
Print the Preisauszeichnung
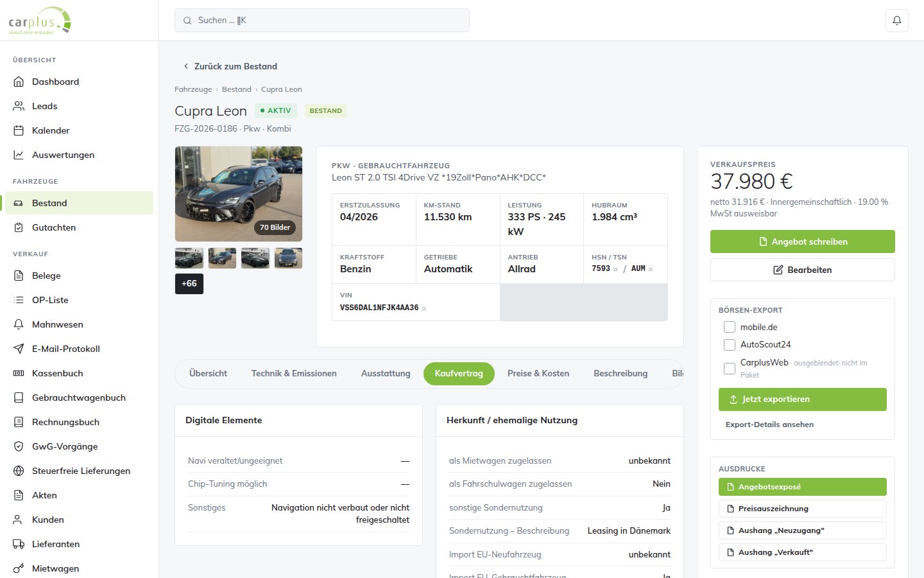802,509
